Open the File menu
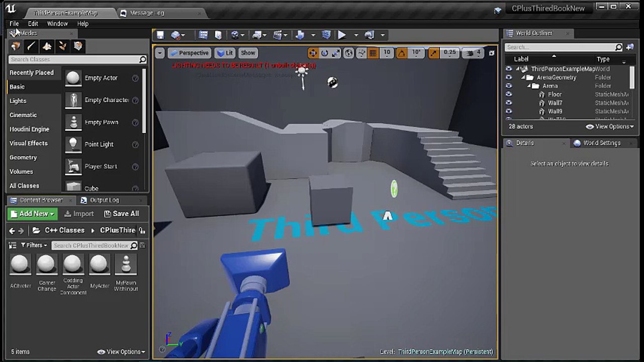 point(14,24)
